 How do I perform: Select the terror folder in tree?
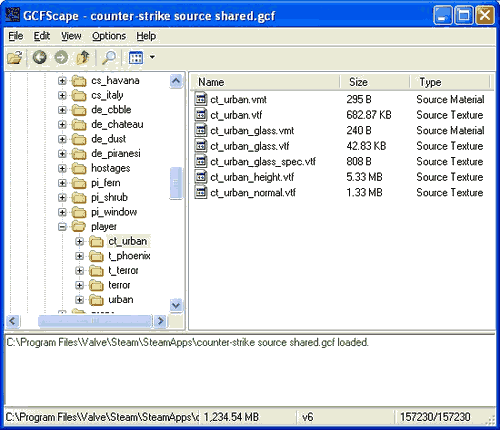119,285
